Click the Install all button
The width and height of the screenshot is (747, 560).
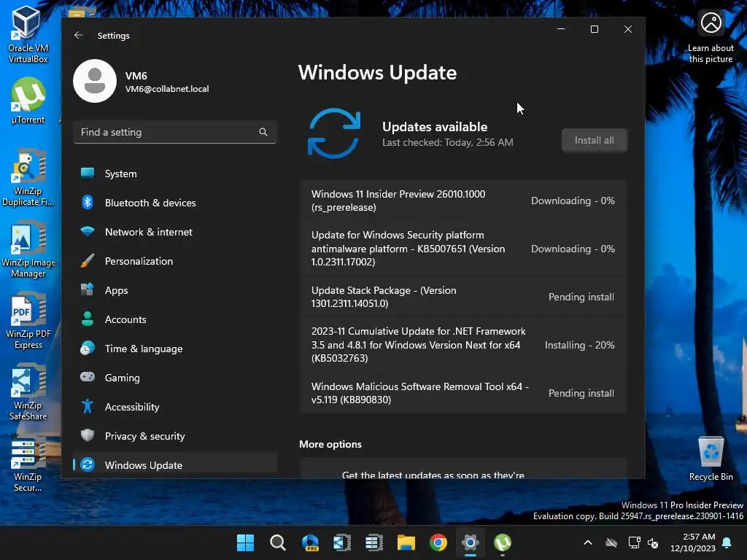point(594,140)
